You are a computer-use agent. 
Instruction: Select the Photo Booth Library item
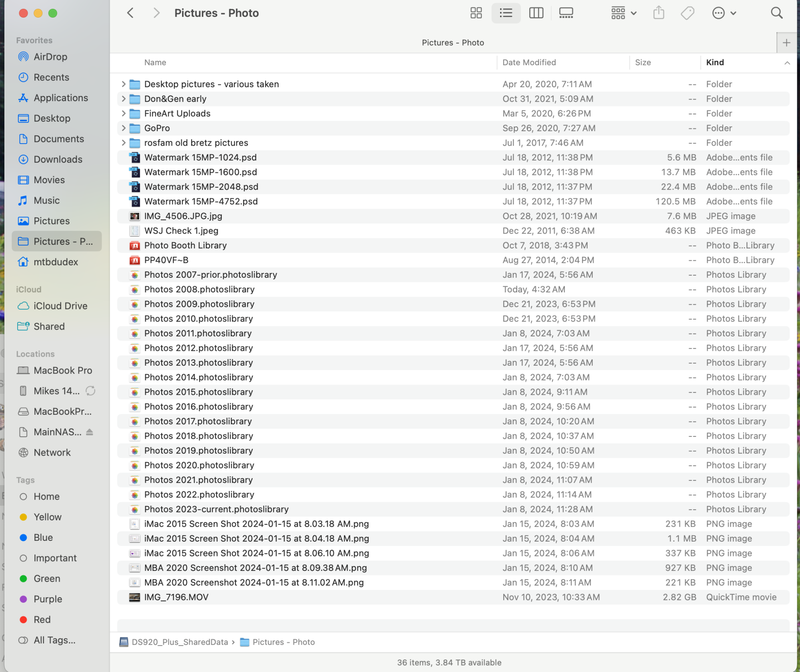(453, 246)
